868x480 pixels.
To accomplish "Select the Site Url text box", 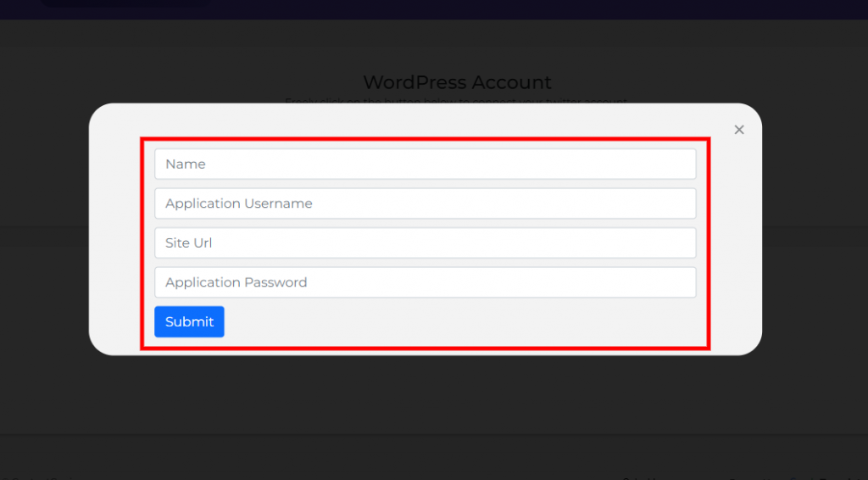I will click(x=426, y=243).
